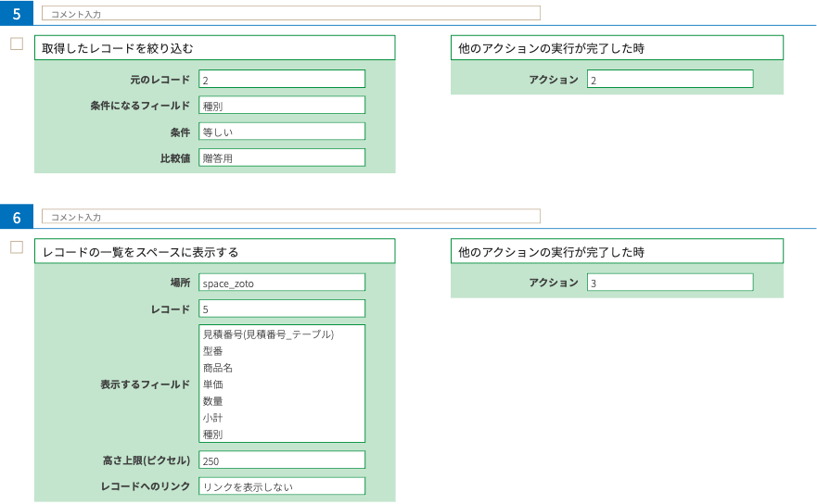The height and width of the screenshot is (504, 817).
Task: Click row 5's アクション field with value 2
Action: 670,79
